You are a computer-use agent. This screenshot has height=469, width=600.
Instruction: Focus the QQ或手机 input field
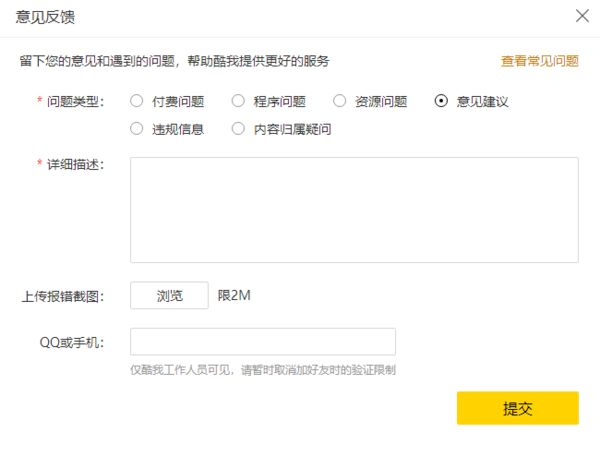(x=263, y=342)
